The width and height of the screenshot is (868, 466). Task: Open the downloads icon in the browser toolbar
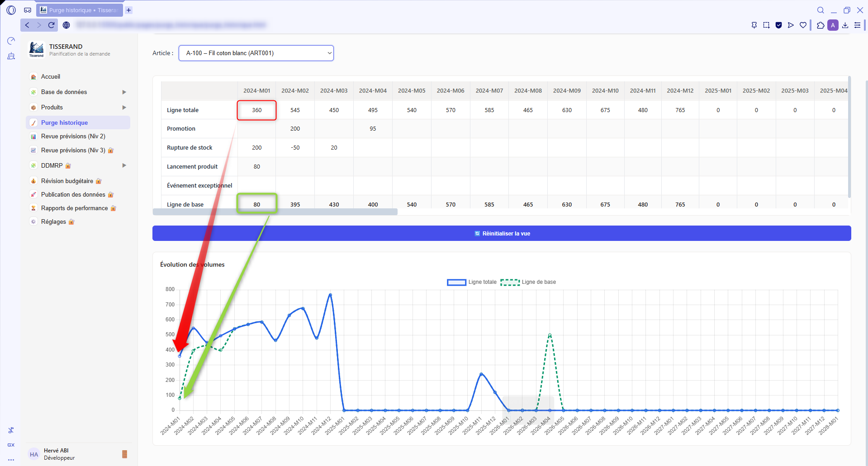click(x=845, y=25)
